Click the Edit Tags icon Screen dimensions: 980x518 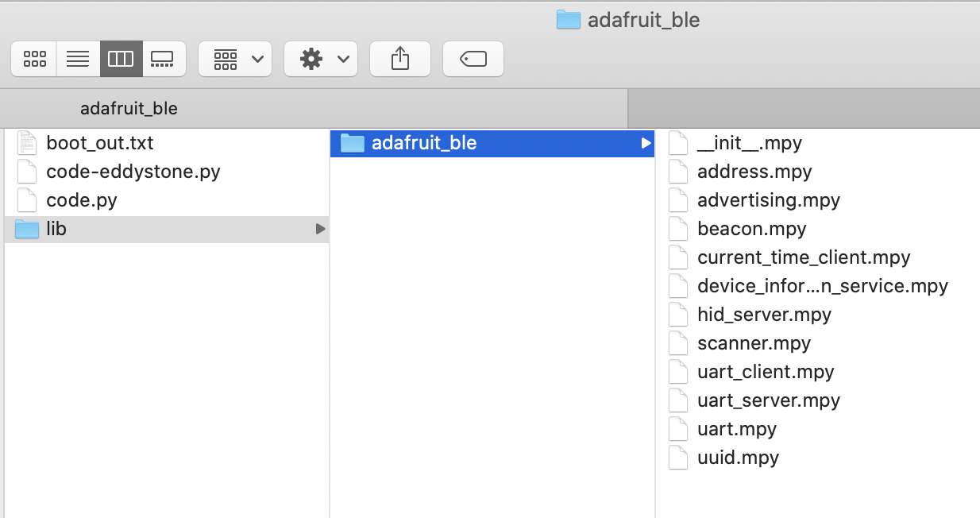pyautogui.click(x=473, y=59)
